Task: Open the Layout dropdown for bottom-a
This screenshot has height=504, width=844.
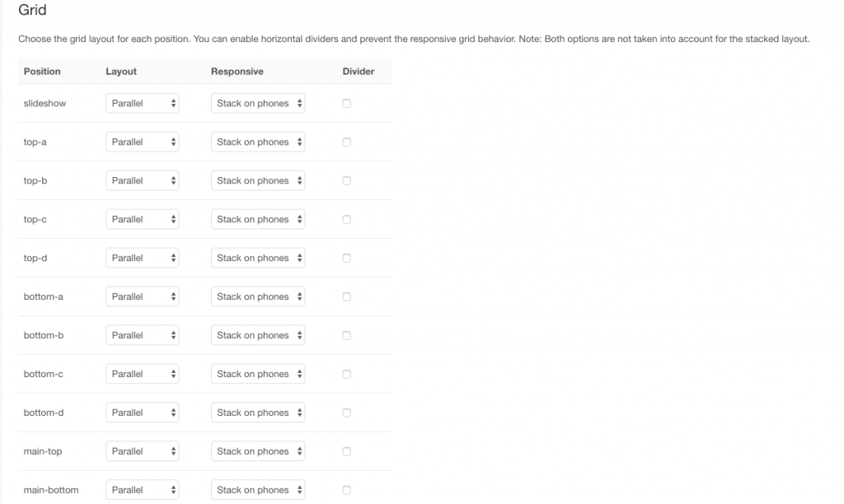Action: [x=143, y=296]
